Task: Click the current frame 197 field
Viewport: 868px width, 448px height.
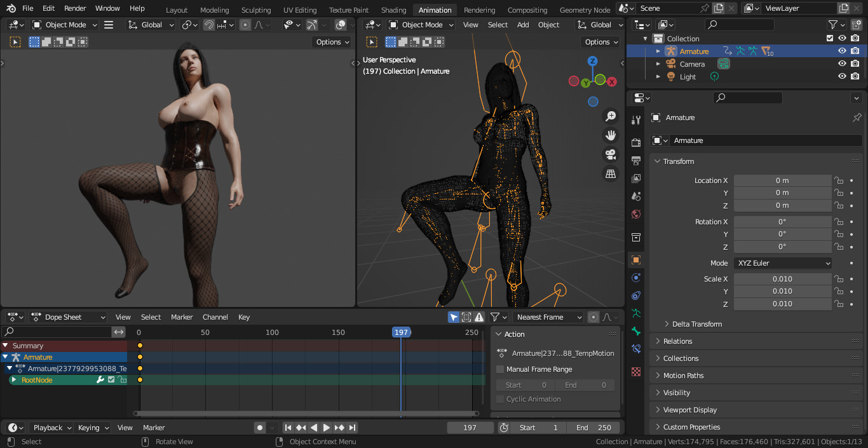Action: (470, 428)
